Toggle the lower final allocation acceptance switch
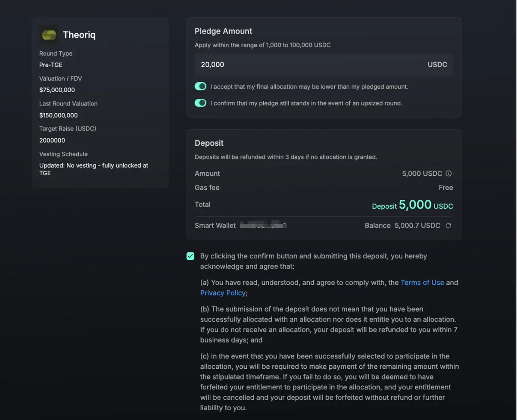The height and width of the screenshot is (420, 517). [200, 86]
